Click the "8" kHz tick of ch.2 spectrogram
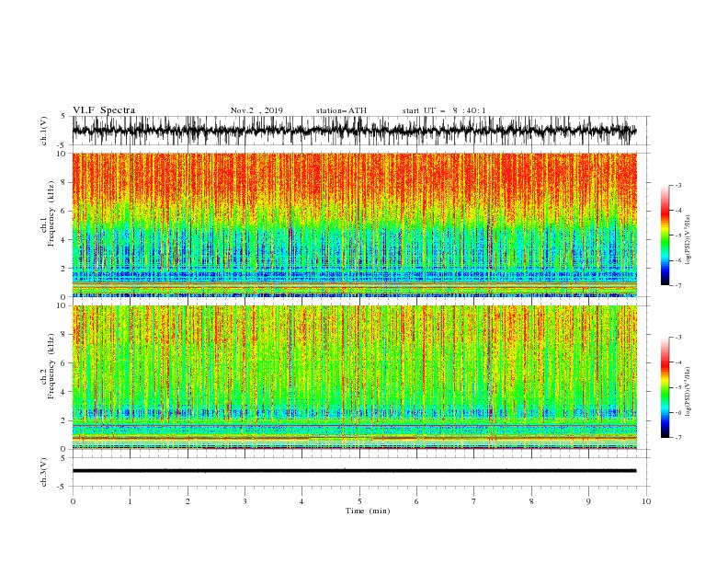The height and width of the screenshot is (563, 728). click(x=64, y=335)
